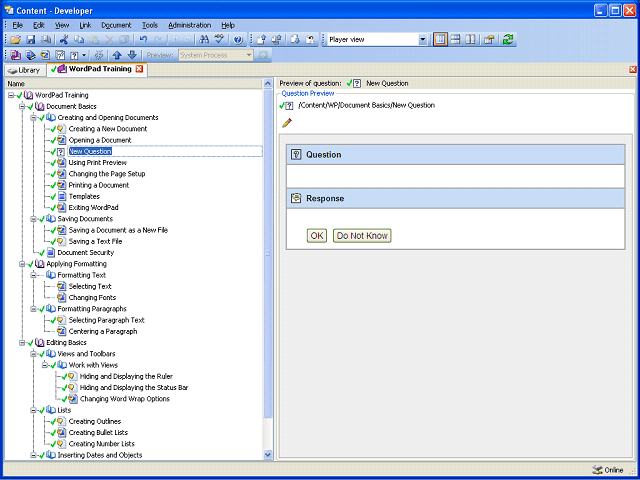
Task: Save with the floppy disk icon
Action: 31,40
